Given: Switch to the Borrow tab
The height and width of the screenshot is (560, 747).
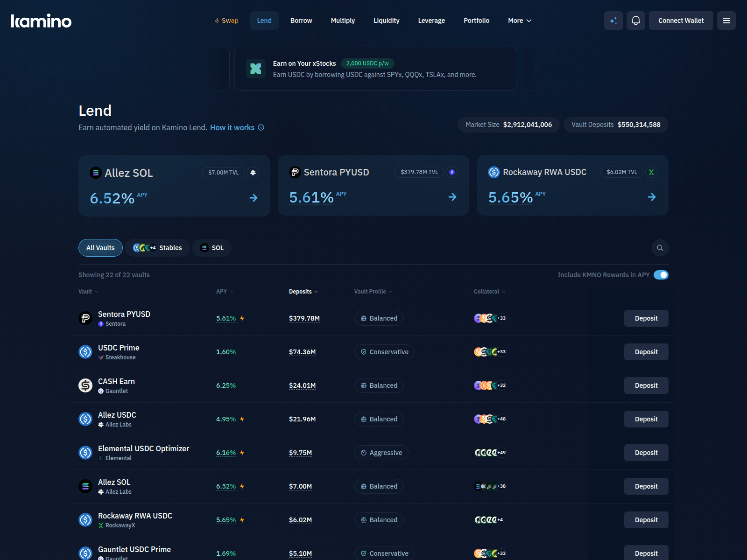Looking at the screenshot, I should [x=301, y=21].
